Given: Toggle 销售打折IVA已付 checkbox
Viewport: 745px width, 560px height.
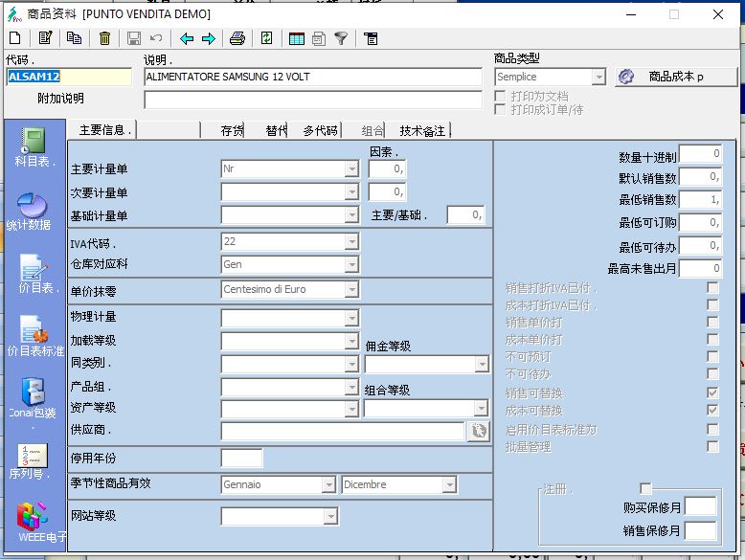Looking at the screenshot, I should 712,288.
